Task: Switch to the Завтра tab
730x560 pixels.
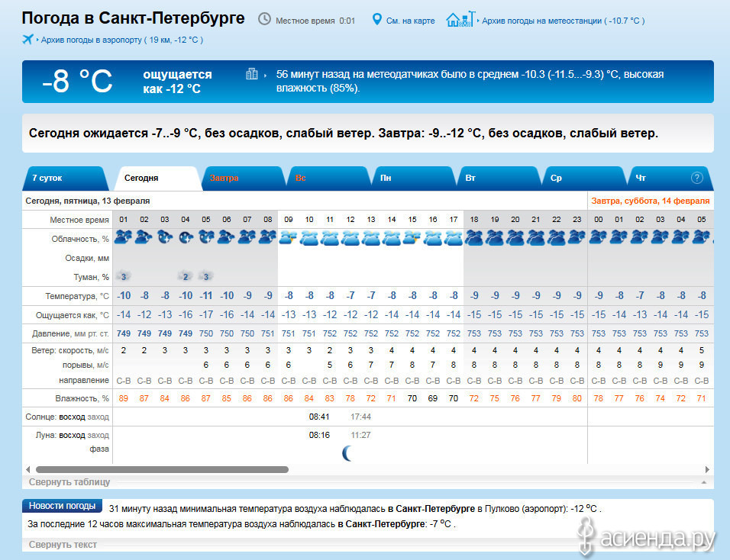Action: [x=224, y=179]
